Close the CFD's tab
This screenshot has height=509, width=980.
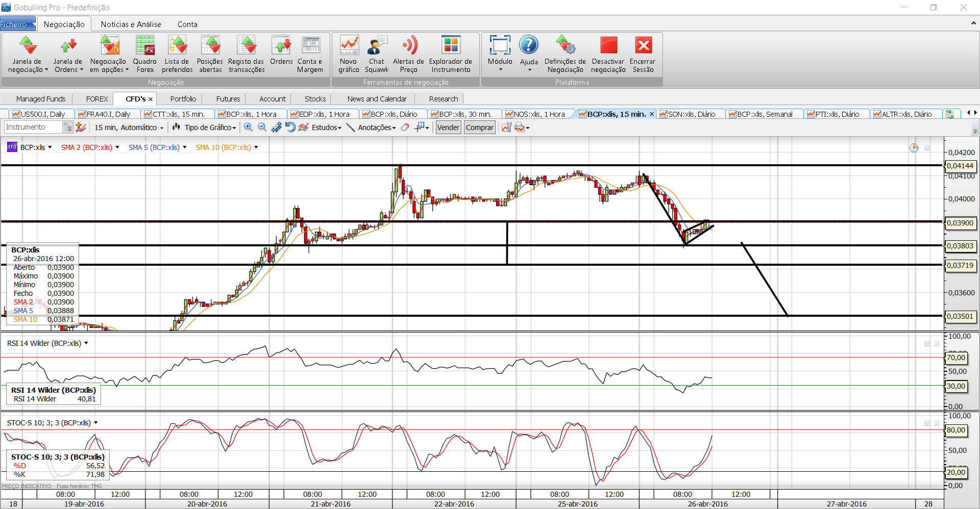(x=151, y=99)
